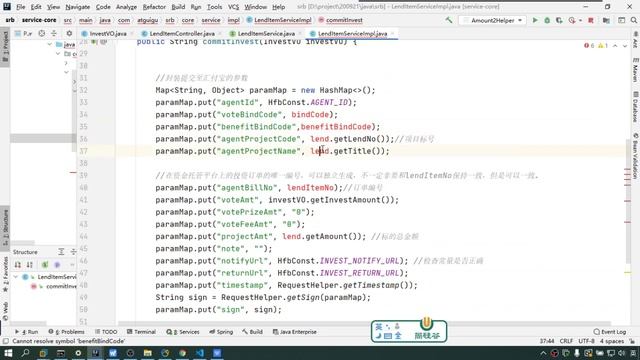Viewport: 640px width, 360px height.
Task: Open the Terminal tool window
Action: pyautogui.click(x=141, y=332)
